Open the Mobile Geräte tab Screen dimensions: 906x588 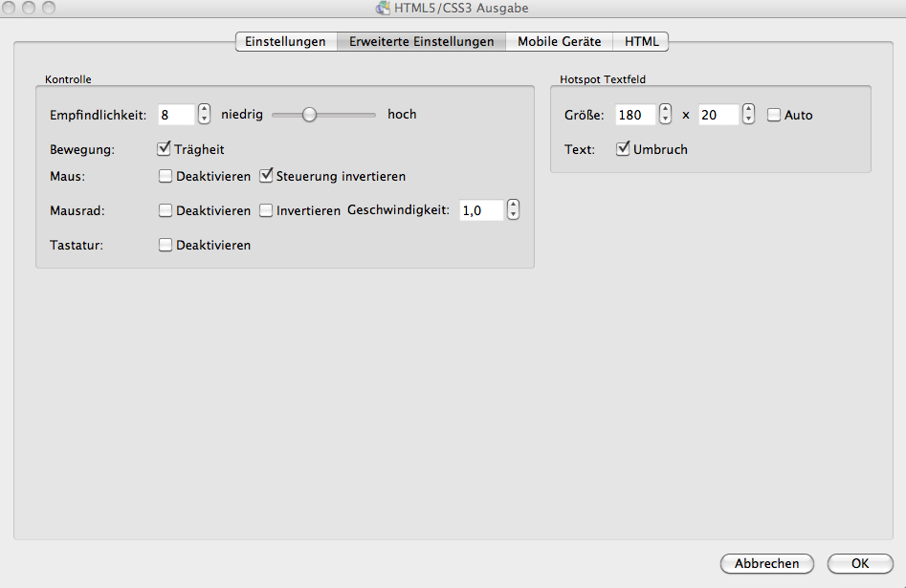point(559,41)
